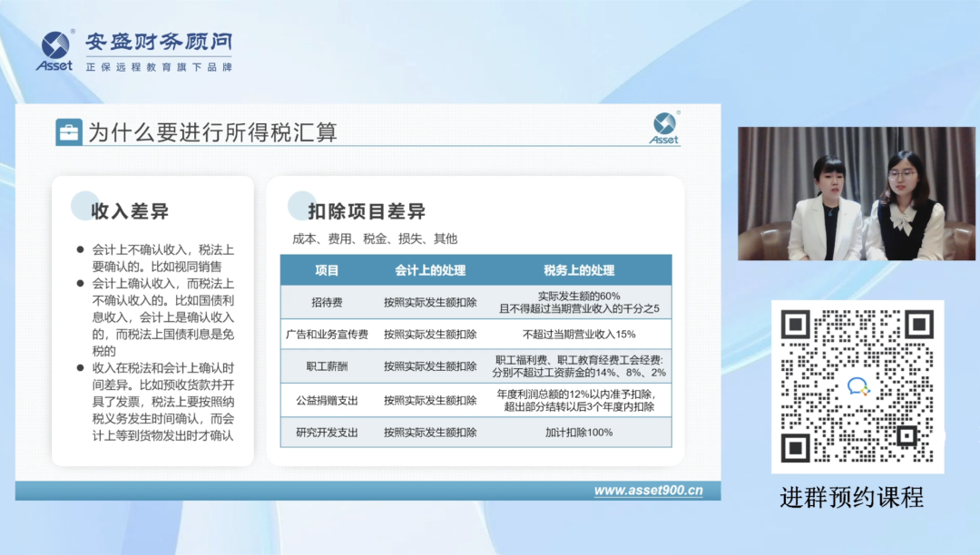
Task: Select the 会计上的处理 column header
Action: tap(429, 270)
